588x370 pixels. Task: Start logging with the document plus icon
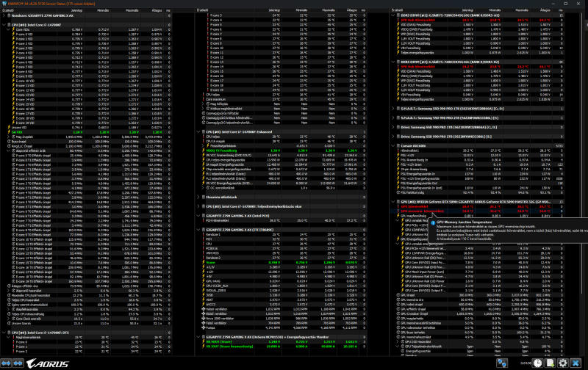(550, 363)
